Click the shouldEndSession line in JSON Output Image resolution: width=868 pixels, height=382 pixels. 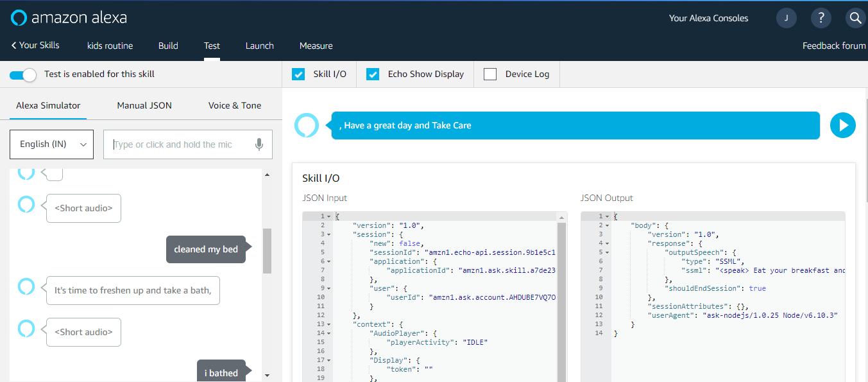[715, 288]
